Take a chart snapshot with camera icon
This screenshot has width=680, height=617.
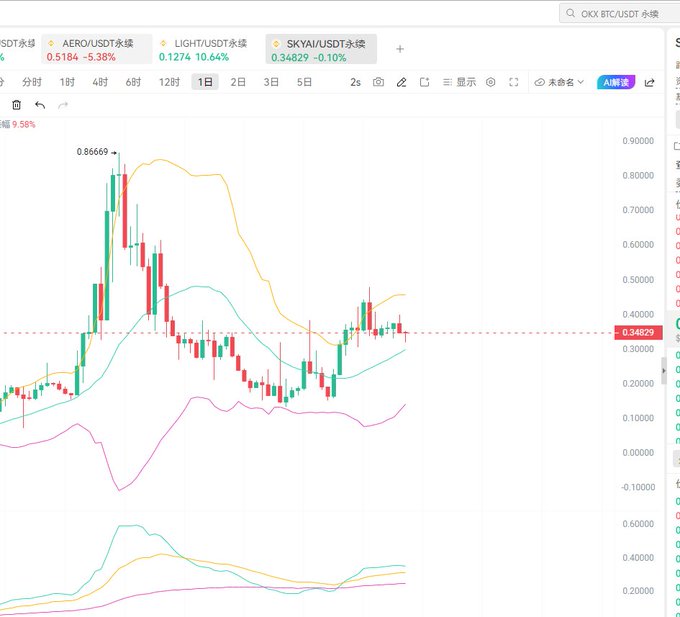[x=378, y=82]
